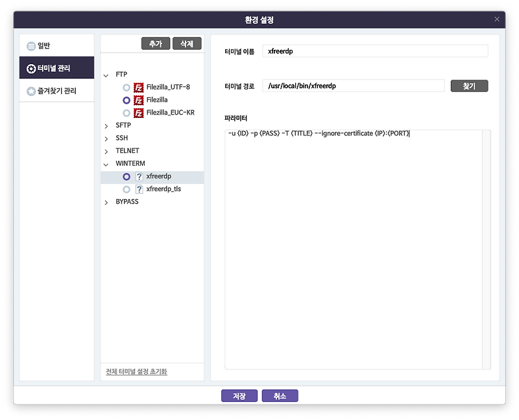Click the 저장 button to save settings

(x=238, y=395)
